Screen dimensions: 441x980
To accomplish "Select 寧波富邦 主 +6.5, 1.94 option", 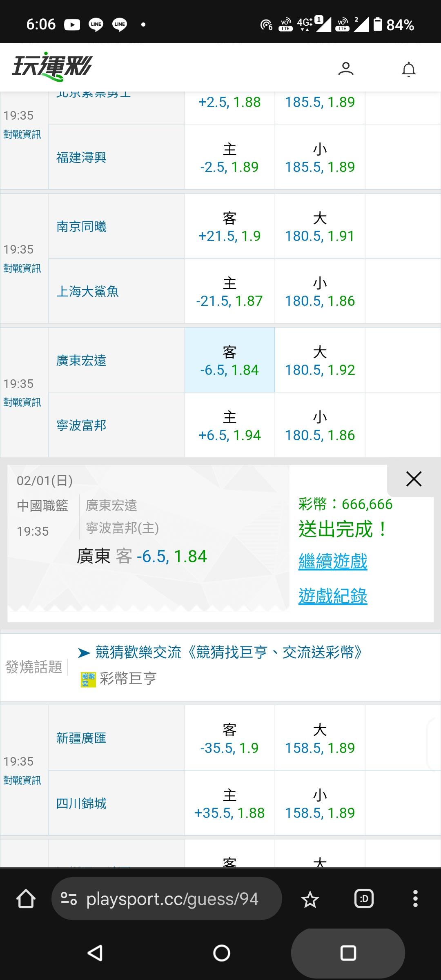I will [x=229, y=425].
